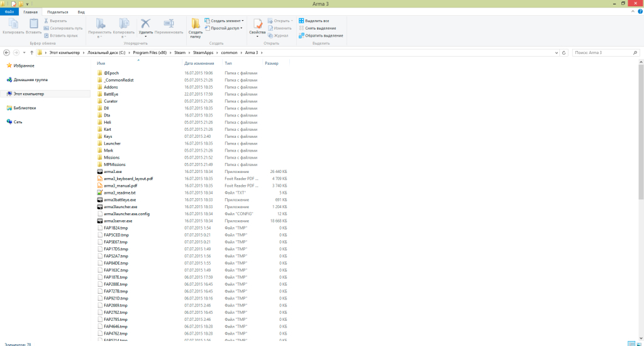
Task: Open Сеть in navigation pane
Action: [x=18, y=121]
